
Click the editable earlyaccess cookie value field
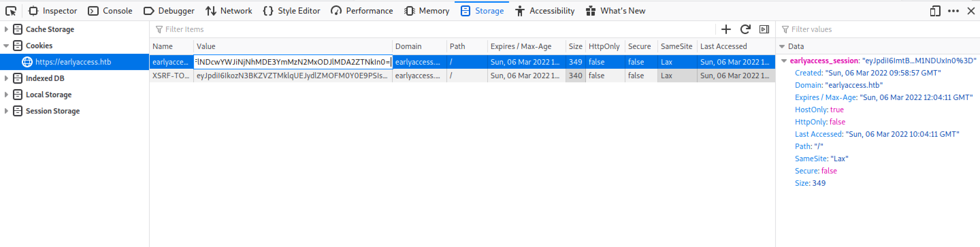coord(293,62)
